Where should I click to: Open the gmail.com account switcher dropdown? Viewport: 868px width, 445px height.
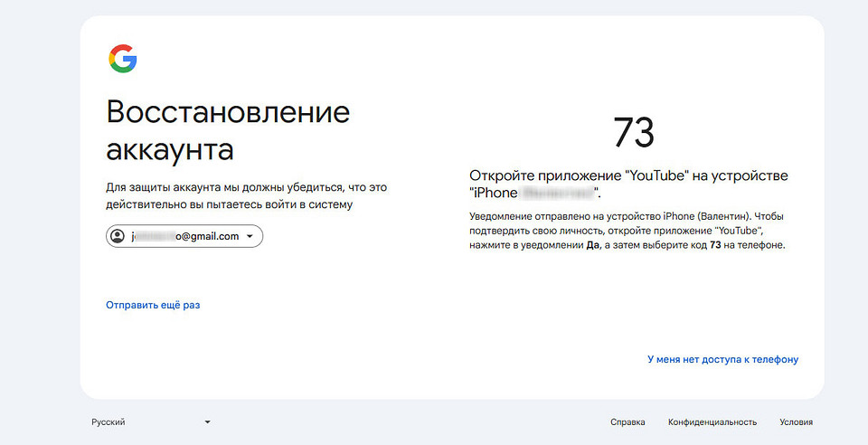184,236
